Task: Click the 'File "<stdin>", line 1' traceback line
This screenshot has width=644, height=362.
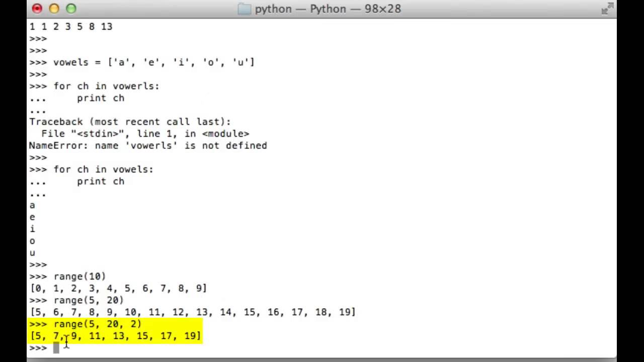Action: coord(145,134)
